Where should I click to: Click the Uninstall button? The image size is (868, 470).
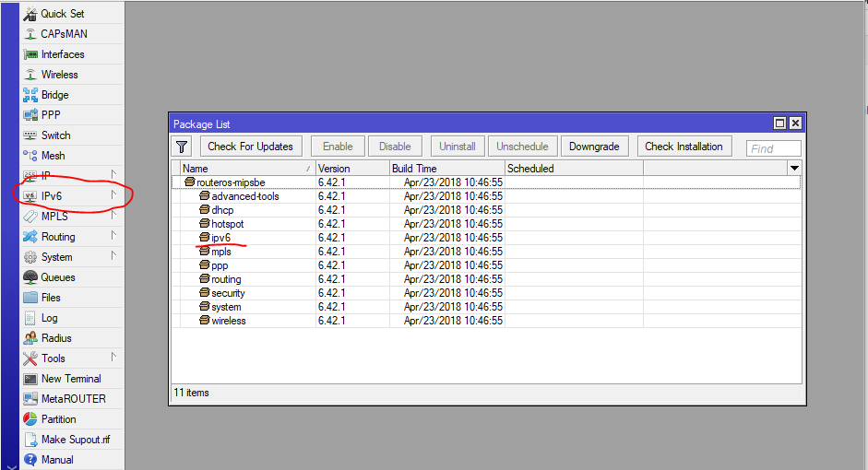tap(458, 147)
